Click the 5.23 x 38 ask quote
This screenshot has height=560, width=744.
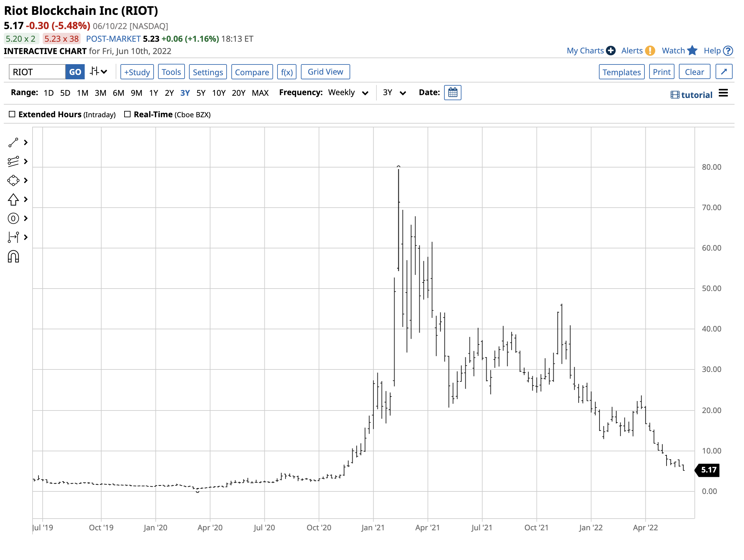pyautogui.click(x=62, y=39)
